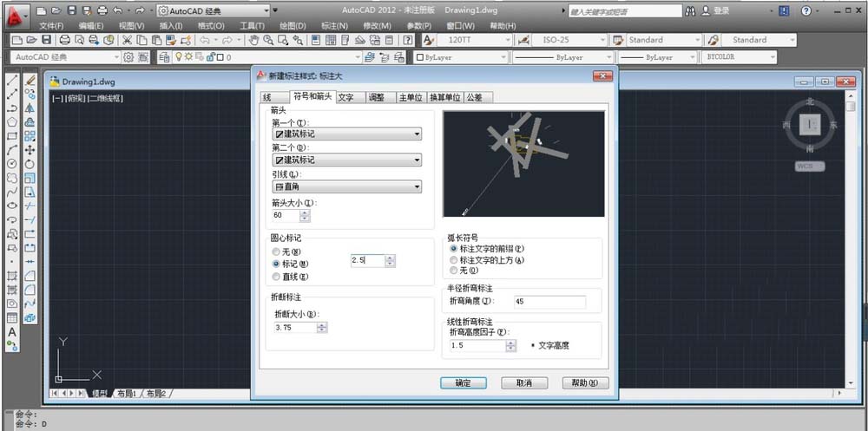Image resolution: width=868 pixels, height=431 pixels.
Task: Open the 引线 leader arrowhead dropdown
Action: (346, 187)
